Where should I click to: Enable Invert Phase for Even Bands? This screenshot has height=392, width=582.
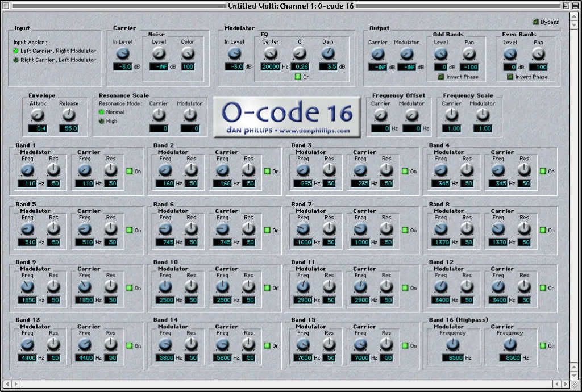(510, 77)
